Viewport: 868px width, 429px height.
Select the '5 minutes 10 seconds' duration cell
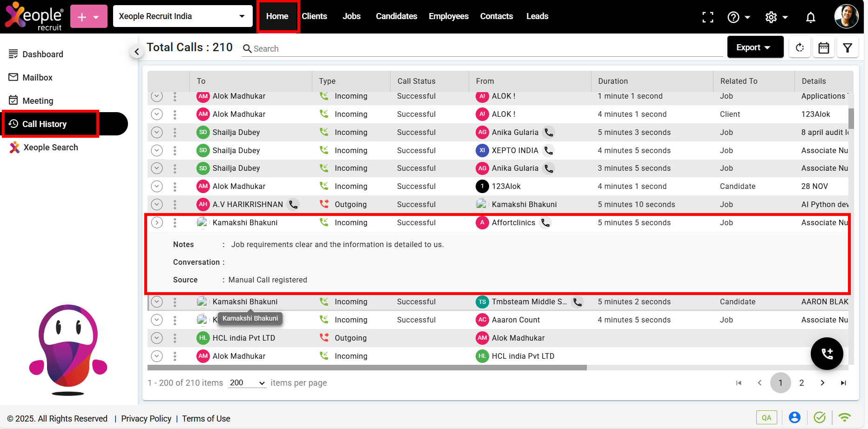[x=636, y=205]
